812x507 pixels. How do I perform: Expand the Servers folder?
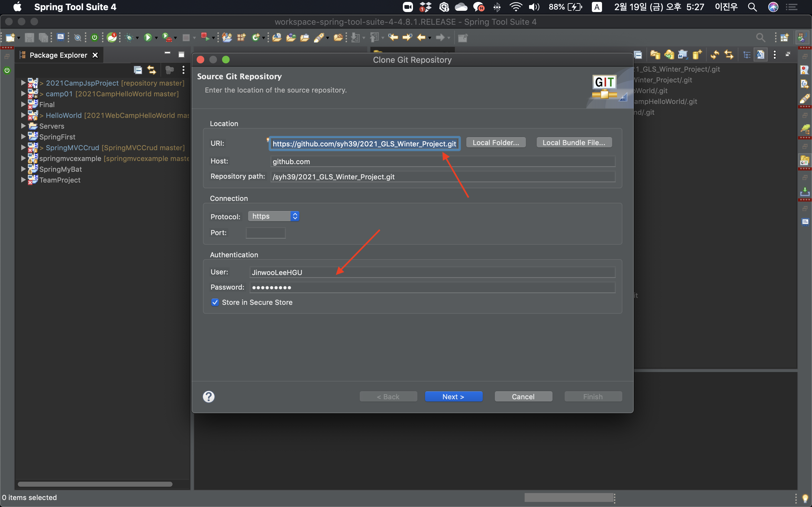click(x=23, y=126)
